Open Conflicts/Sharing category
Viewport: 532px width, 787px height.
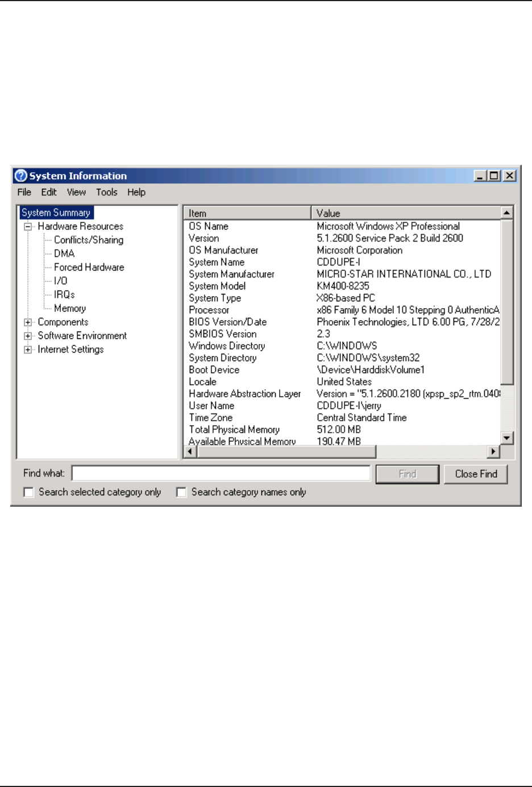coord(89,240)
